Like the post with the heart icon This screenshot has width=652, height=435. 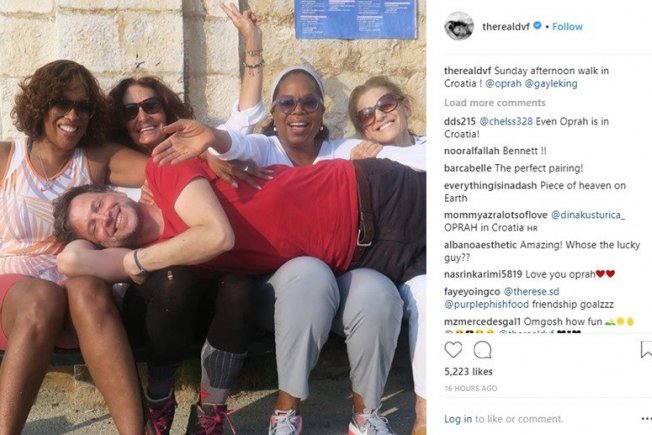[x=453, y=350]
